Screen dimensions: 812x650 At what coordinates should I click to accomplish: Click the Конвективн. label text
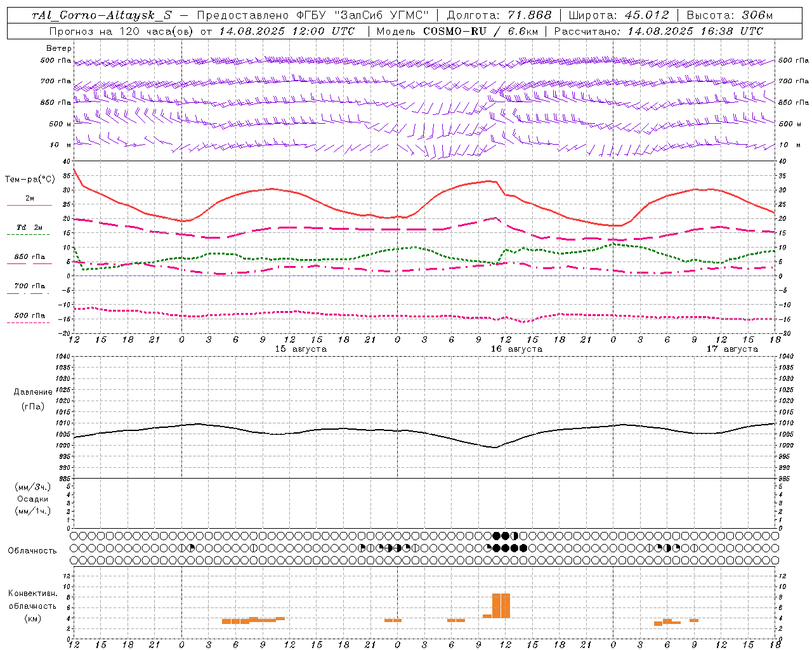pos(33,594)
